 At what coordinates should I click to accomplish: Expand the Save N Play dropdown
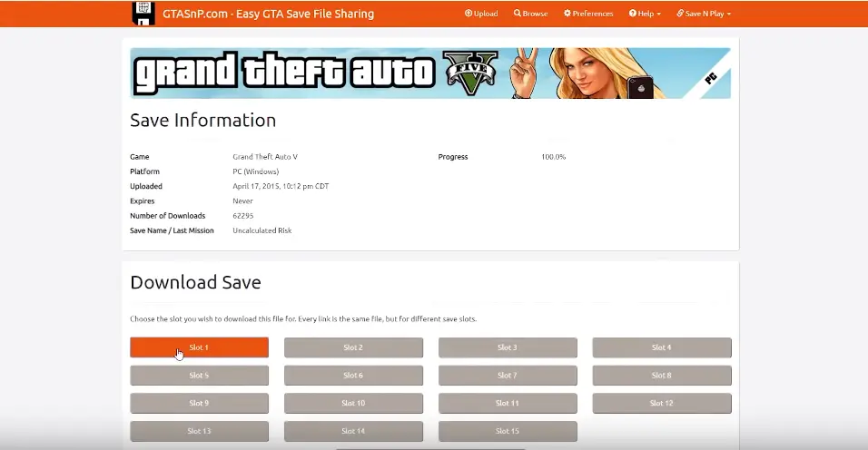pyautogui.click(x=703, y=14)
